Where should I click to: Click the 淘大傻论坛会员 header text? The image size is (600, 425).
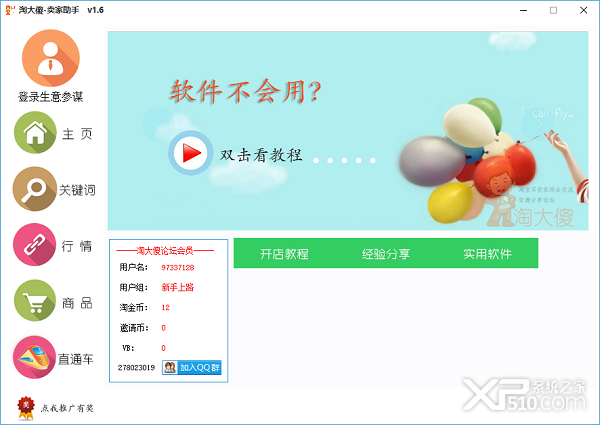(x=165, y=251)
